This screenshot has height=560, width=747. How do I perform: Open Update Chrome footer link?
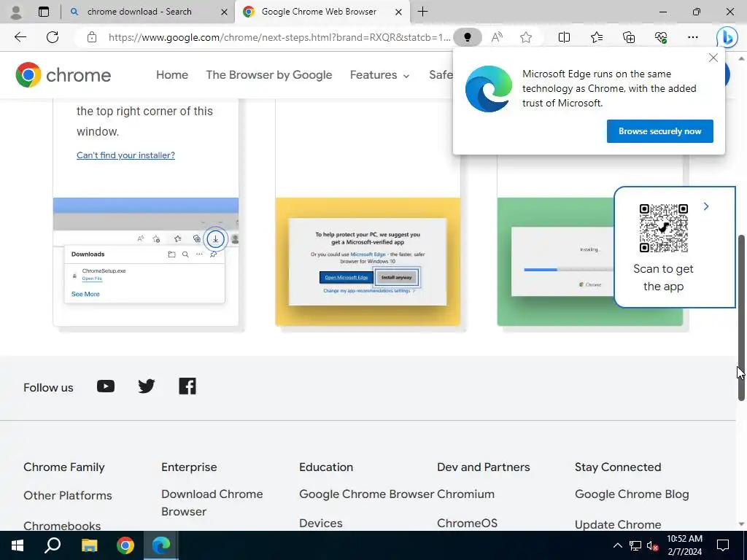[618, 524]
